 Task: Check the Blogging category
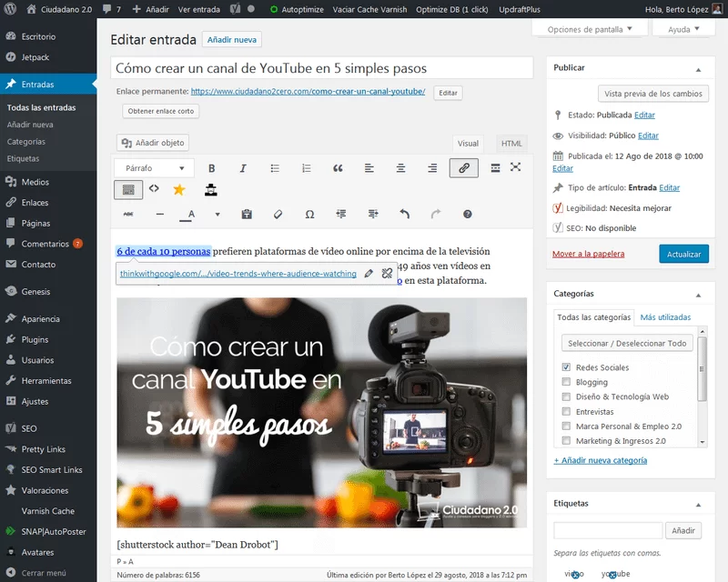pos(566,382)
